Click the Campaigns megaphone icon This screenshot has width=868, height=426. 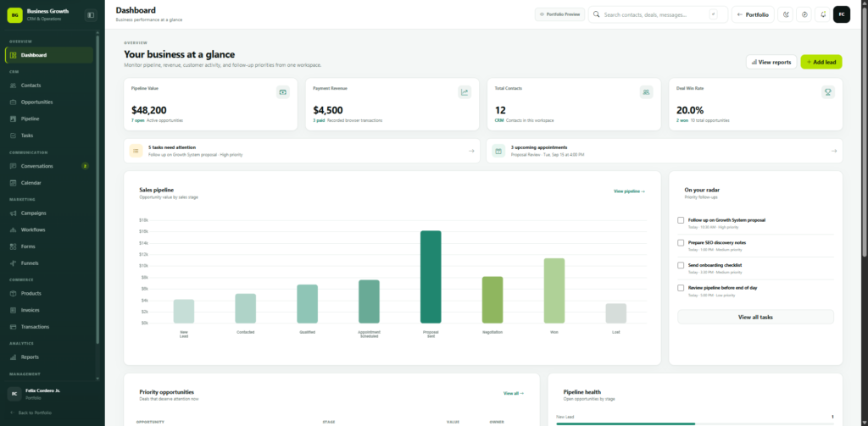(14, 213)
